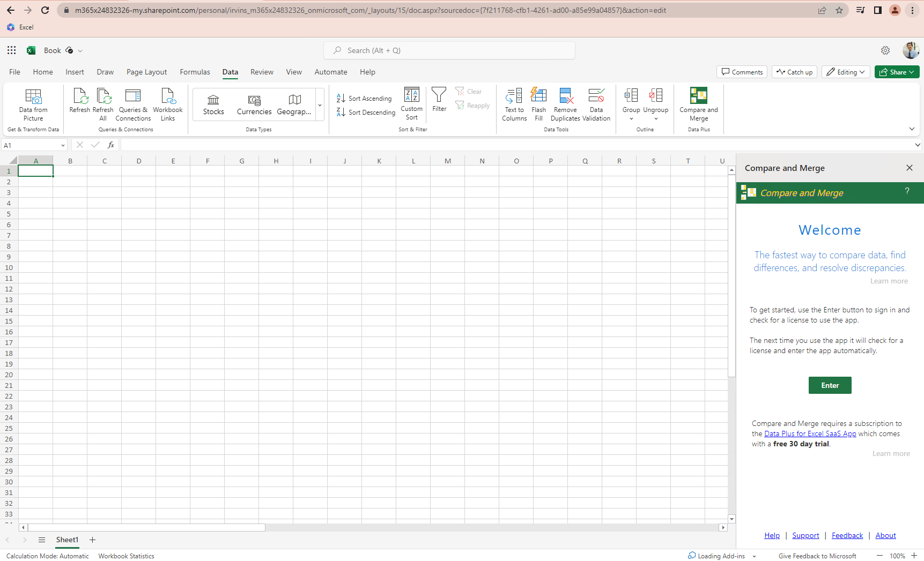The width and height of the screenshot is (924, 561).
Task: Click the user profile picture
Action: click(x=911, y=50)
